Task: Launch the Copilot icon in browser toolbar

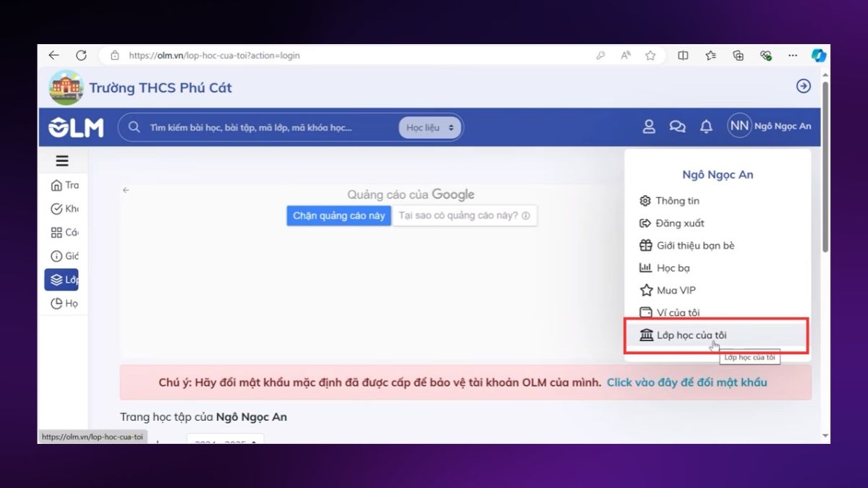Action: (819, 55)
